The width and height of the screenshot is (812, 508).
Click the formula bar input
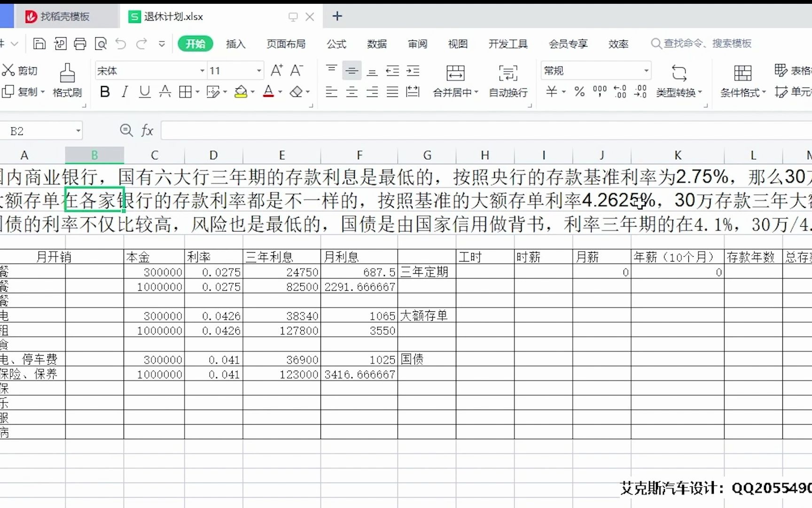486,130
